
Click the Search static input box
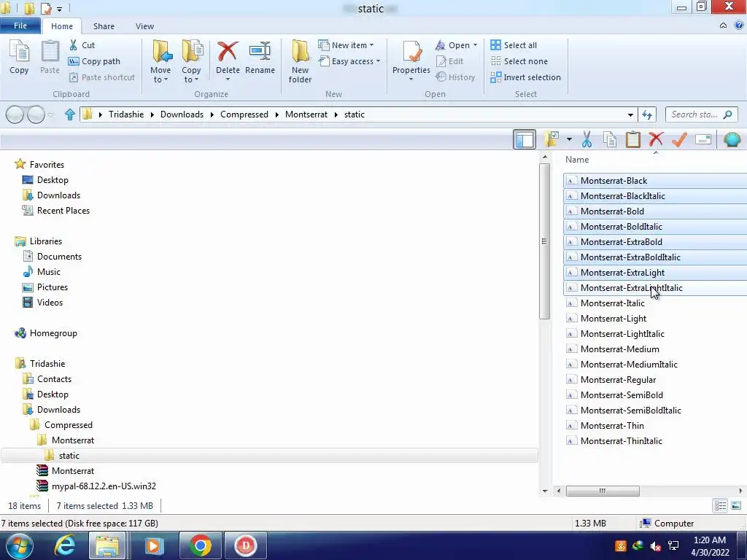click(x=701, y=114)
